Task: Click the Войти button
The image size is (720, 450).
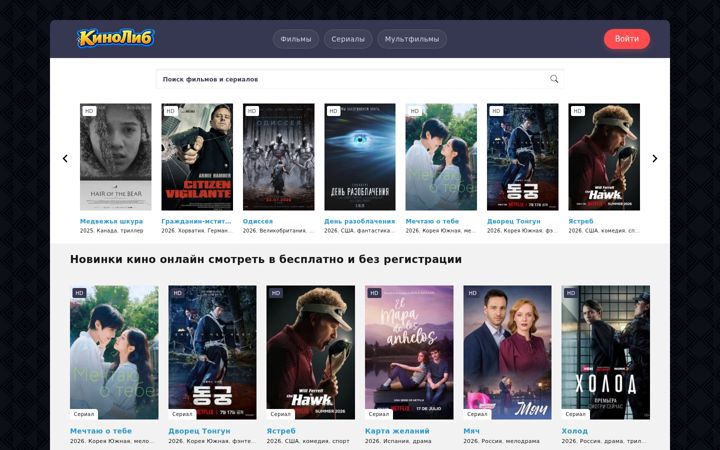Action: (x=627, y=39)
